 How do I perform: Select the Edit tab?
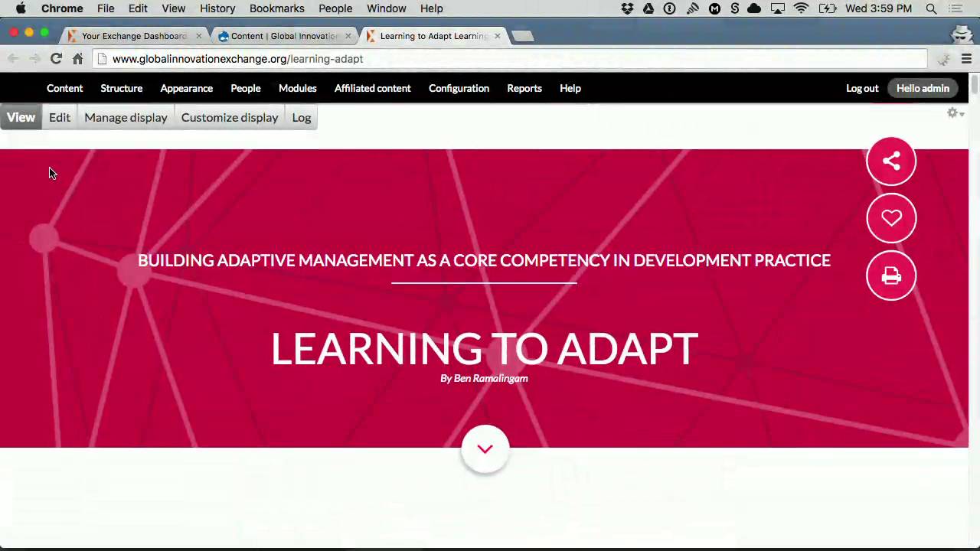[x=59, y=117]
